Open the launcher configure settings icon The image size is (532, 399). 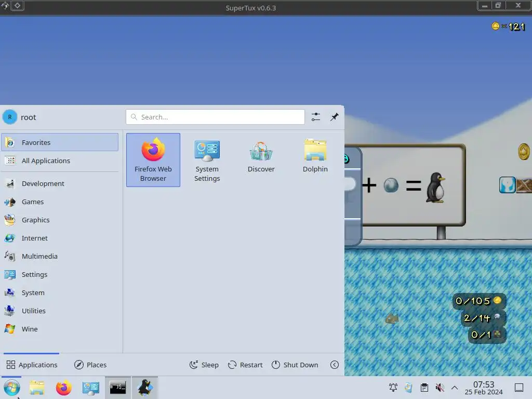pos(316,117)
